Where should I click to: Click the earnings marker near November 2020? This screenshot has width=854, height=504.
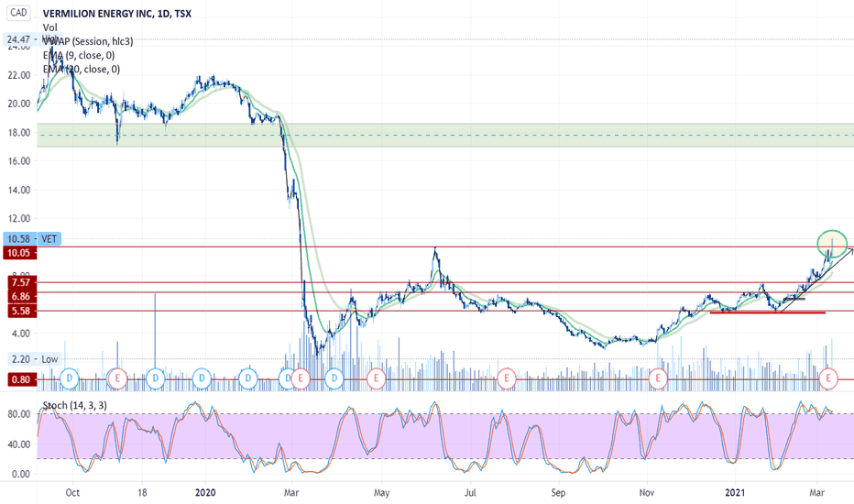(x=659, y=378)
